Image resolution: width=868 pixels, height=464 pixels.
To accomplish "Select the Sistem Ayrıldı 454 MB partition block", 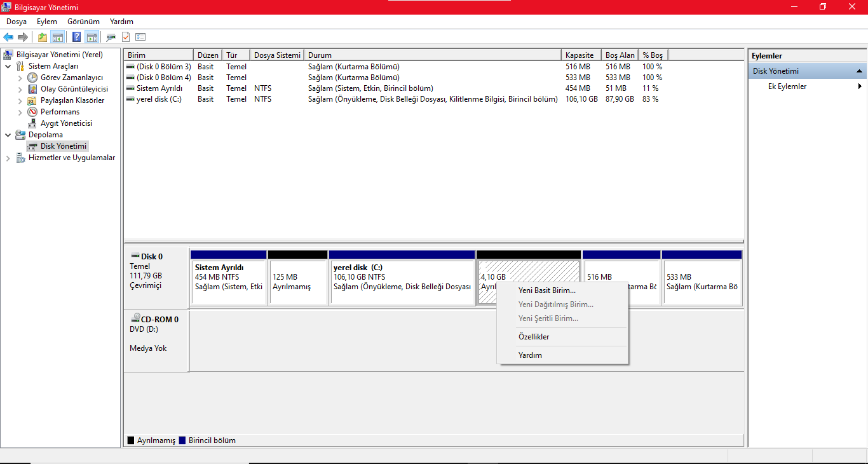I will [x=229, y=278].
